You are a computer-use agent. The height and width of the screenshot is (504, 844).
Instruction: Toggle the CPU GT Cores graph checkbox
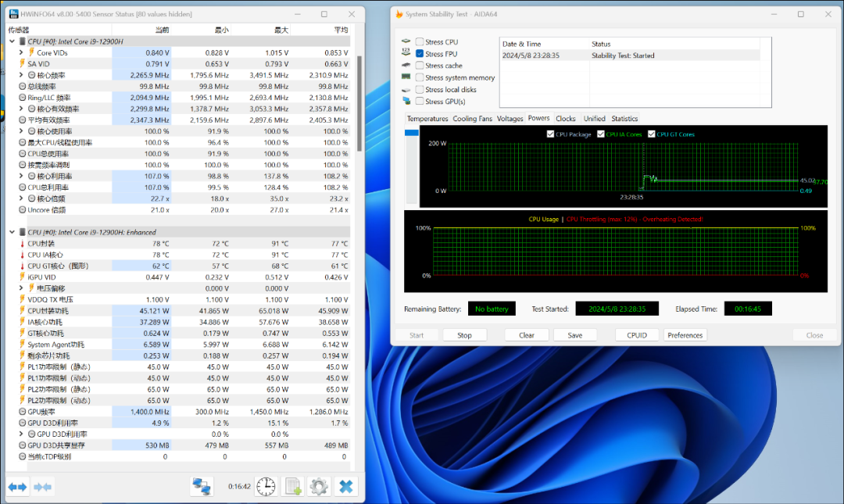coord(651,134)
